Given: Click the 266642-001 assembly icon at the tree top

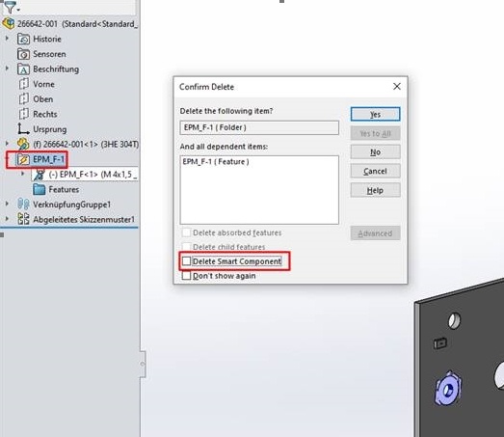Looking at the screenshot, I should pyautogui.click(x=9, y=23).
